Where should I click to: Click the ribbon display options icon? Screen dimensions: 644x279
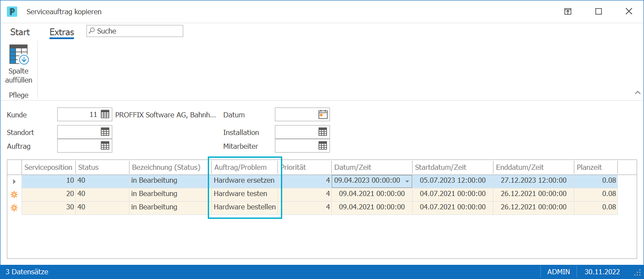568,12
